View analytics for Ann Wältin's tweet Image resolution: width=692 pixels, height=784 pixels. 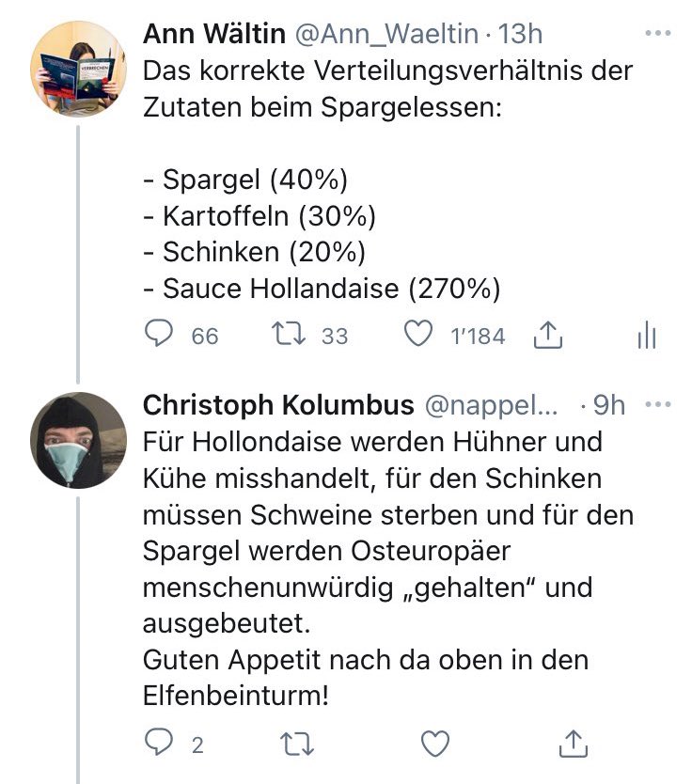coord(646,336)
